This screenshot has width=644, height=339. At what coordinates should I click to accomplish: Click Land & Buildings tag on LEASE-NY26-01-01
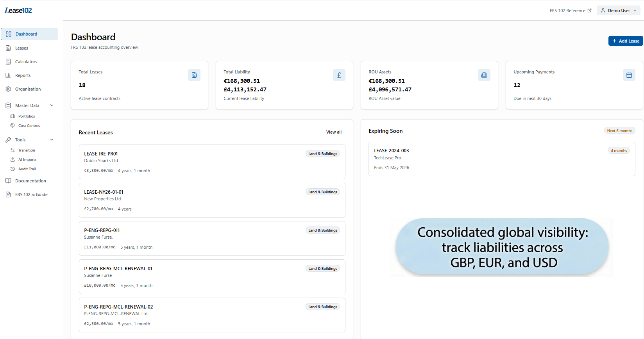[x=322, y=192]
